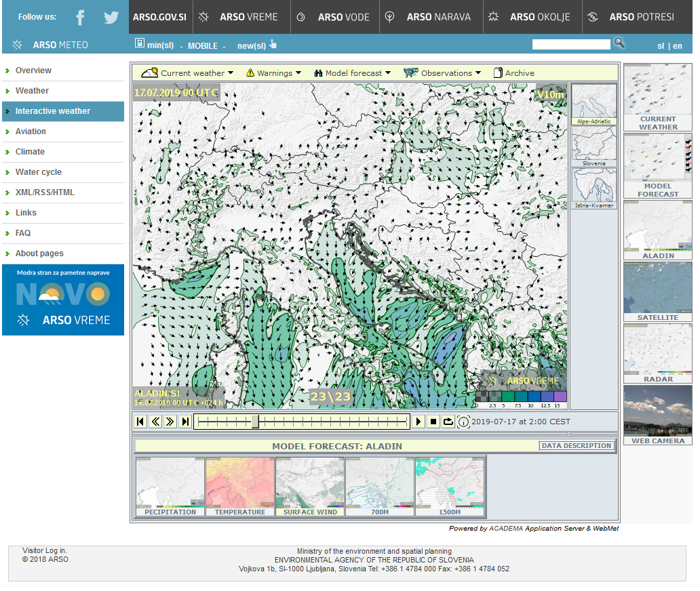Viewport: 700px width, 591px height.
Task: Click the animation timeline slider handle
Action: (x=255, y=422)
